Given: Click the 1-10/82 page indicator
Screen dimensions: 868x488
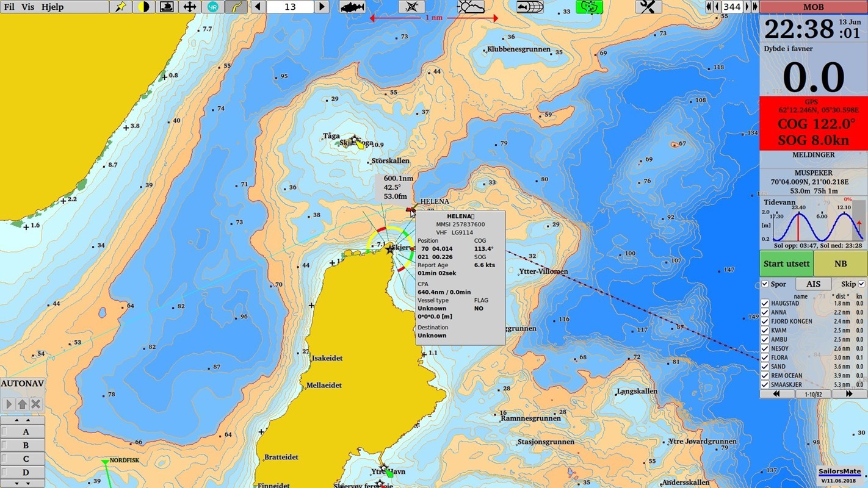Looking at the screenshot, I should [812, 394].
